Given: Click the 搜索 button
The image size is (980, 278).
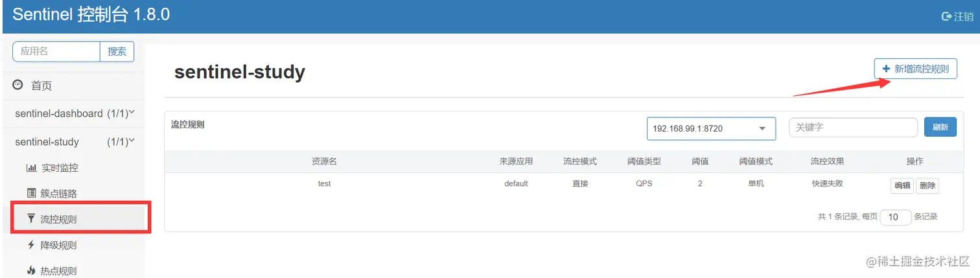Looking at the screenshot, I should (x=117, y=52).
